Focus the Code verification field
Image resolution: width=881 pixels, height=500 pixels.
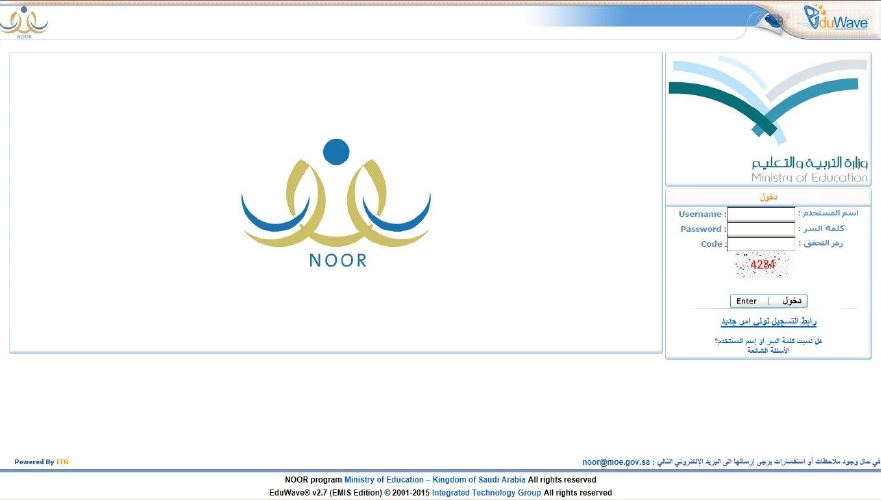[x=761, y=244]
